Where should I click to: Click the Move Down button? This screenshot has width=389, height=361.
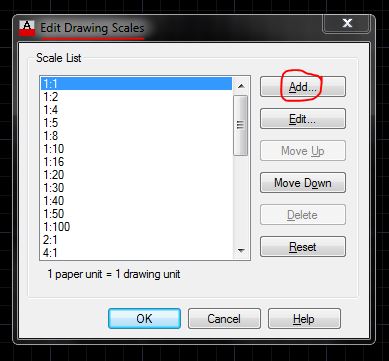click(303, 183)
